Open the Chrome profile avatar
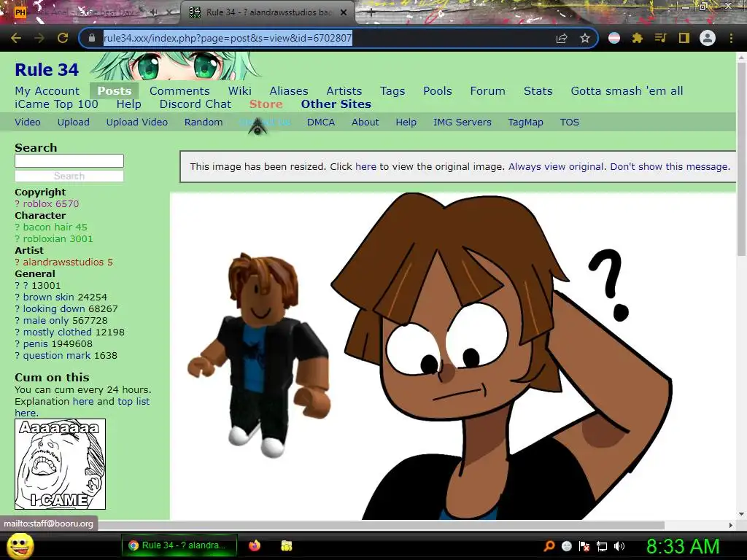747x560 pixels. (708, 38)
